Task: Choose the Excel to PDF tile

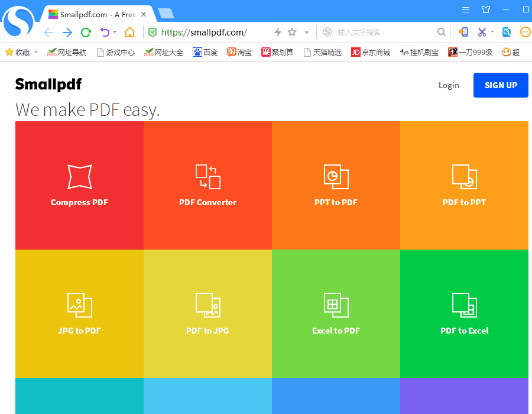Action: tap(336, 313)
